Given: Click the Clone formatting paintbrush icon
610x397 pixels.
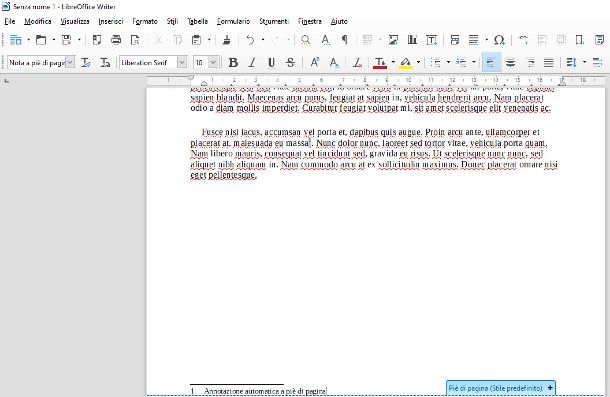Looking at the screenshot, I should (226, 40).
